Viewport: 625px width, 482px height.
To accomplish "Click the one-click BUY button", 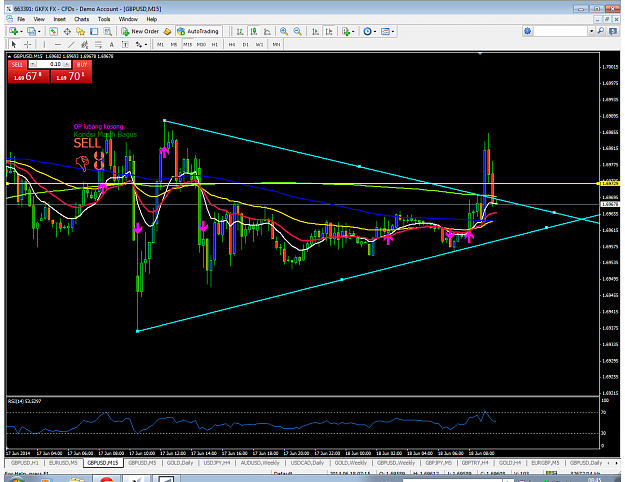I will 82,65.
